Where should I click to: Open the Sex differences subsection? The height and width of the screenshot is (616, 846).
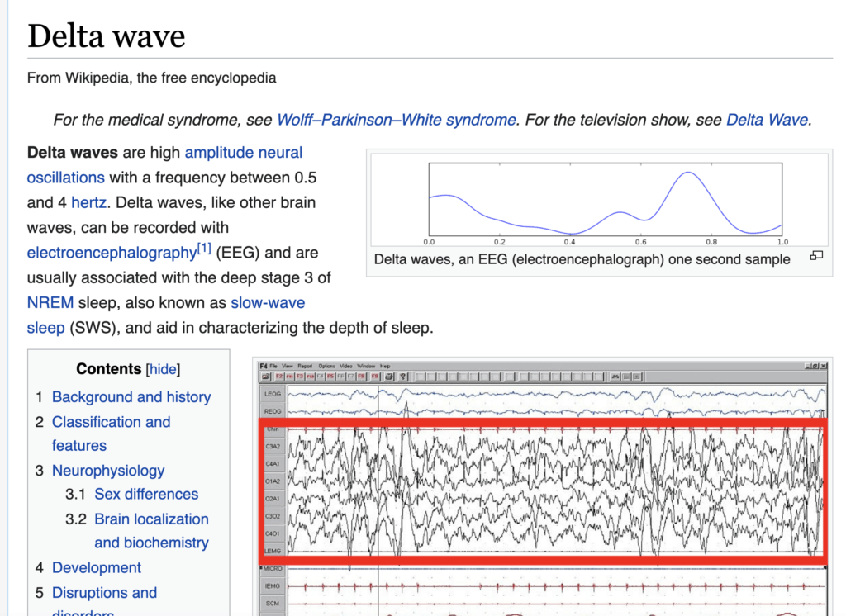click(x=146, y=495)
